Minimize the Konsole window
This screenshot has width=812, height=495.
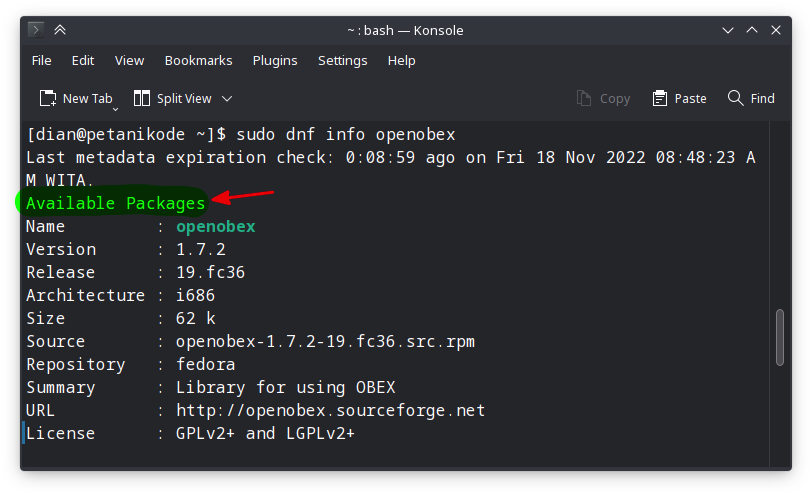728,31
